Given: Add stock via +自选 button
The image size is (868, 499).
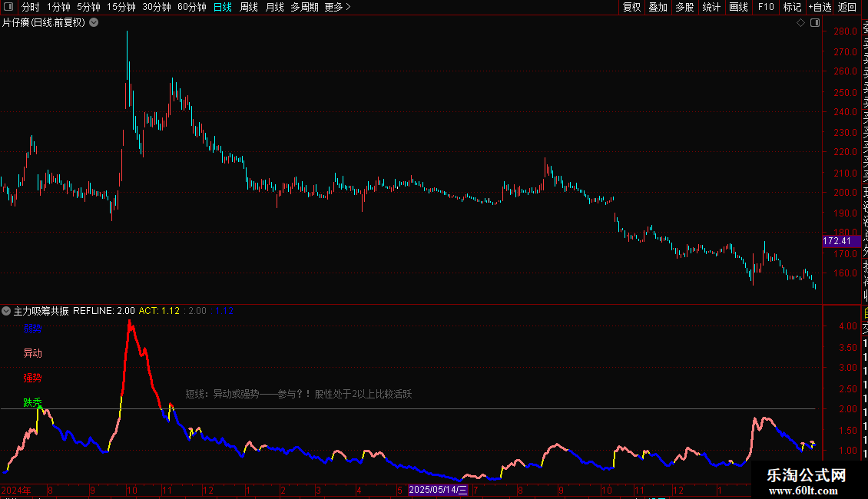Looking at the screenshot, I should (820, 7).
